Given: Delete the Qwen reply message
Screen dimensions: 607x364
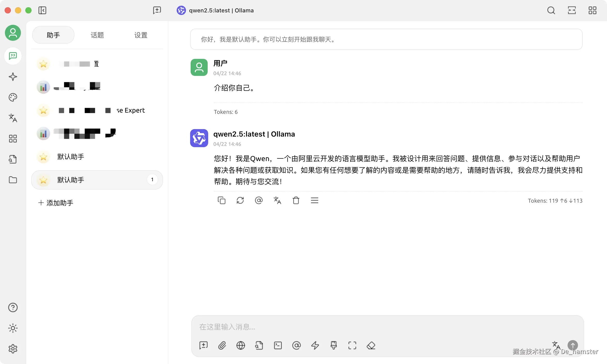Looking at the screenshot, I should [296, 200].
